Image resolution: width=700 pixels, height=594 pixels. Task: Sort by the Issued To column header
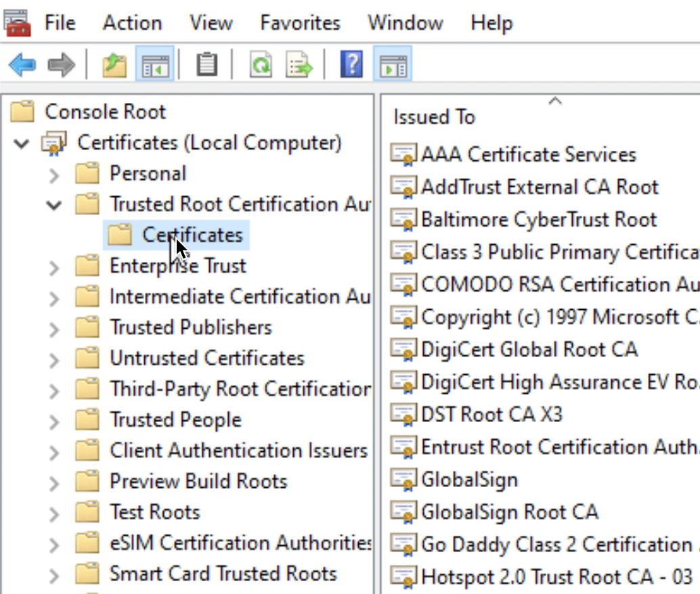(434, 117)
